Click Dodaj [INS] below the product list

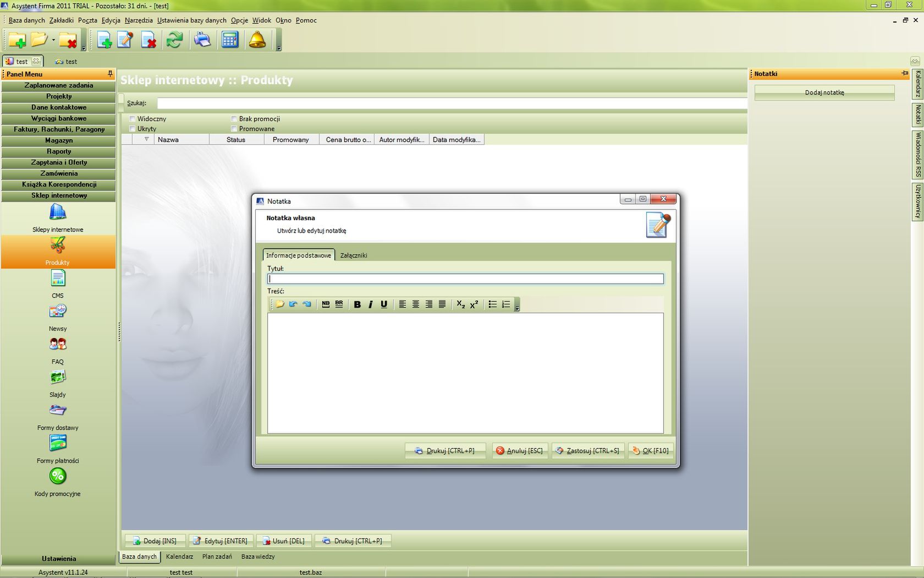[x=155, y=541]
